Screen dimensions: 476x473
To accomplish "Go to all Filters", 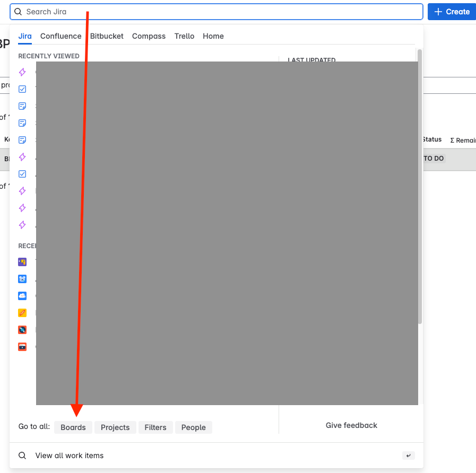I will click(155, 427).
